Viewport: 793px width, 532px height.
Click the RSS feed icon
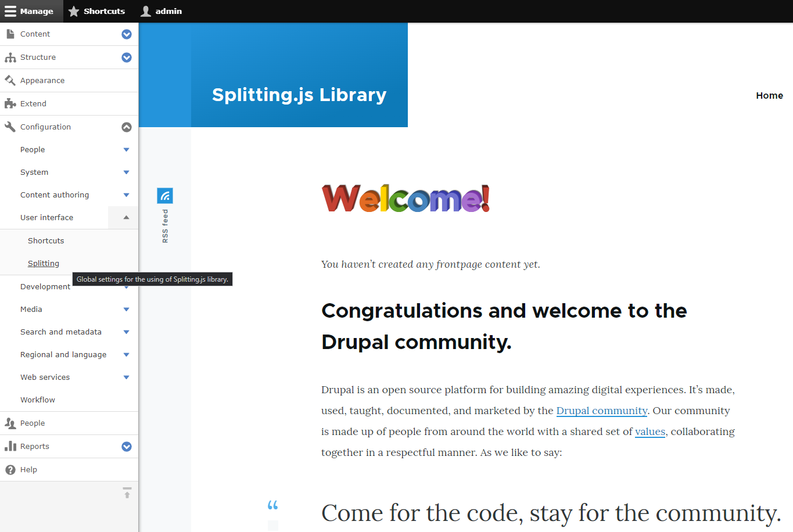[x=165, y=196]
